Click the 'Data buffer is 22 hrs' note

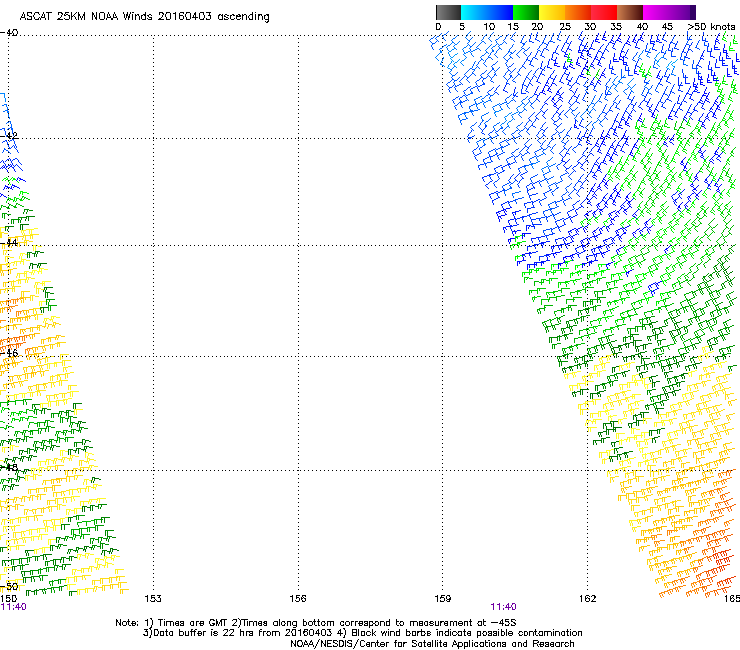point(362,633)
